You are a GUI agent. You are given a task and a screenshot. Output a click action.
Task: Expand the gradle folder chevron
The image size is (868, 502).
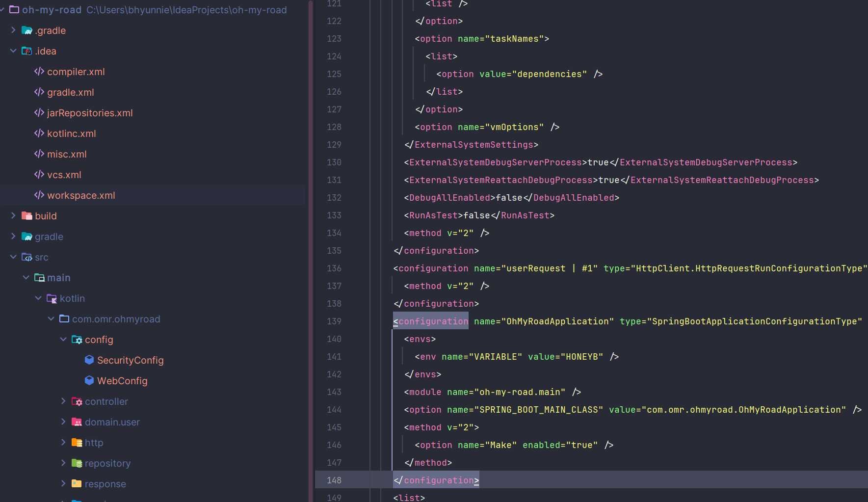coord(13,237)
